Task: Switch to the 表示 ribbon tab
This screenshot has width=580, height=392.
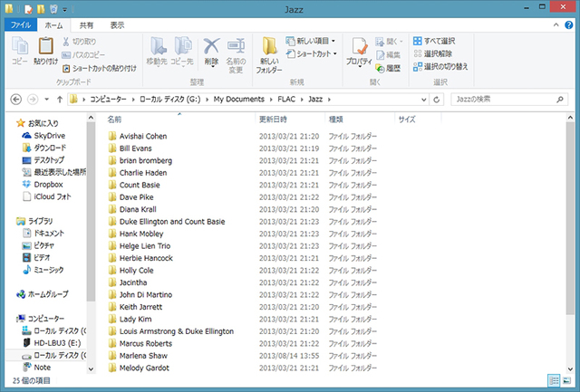Action: coord(117,25)
